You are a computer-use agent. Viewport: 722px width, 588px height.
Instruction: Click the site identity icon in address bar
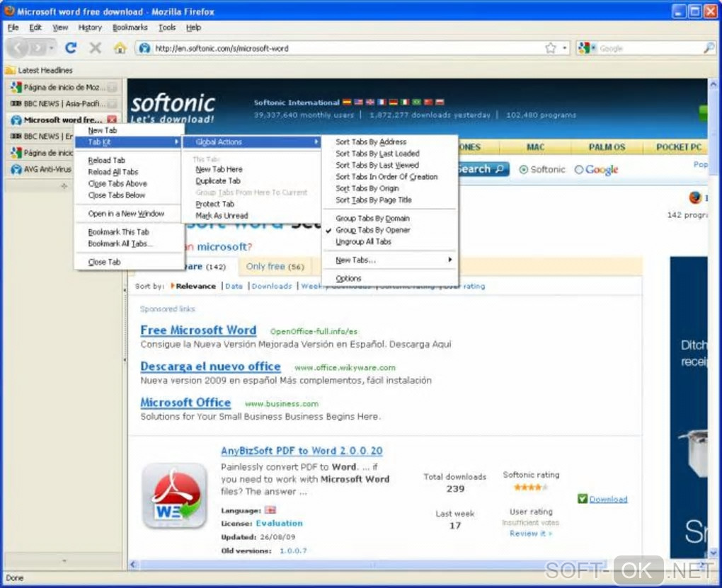coord(144,48)
